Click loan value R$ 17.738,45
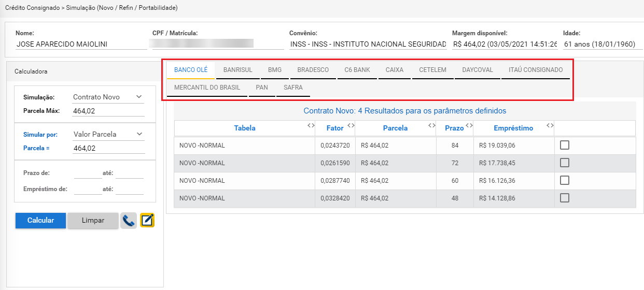This screenshot has height=290, width=644. click(498, 163)
